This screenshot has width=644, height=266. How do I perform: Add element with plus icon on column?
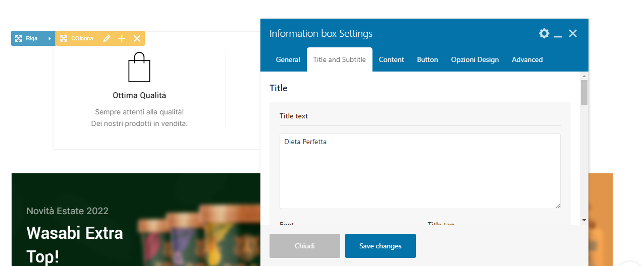[x=122, y=38]
